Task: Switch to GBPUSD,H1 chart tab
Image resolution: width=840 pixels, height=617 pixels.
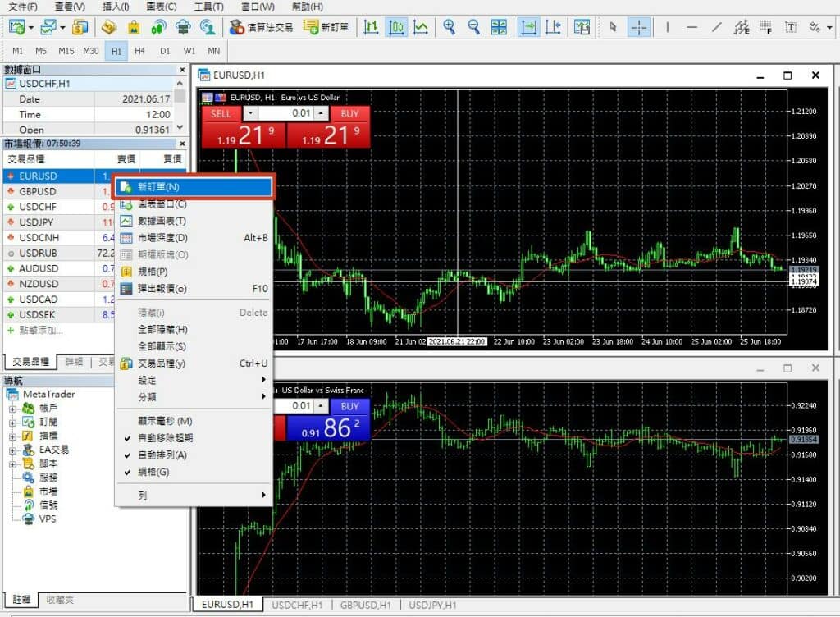Action: 365,605
